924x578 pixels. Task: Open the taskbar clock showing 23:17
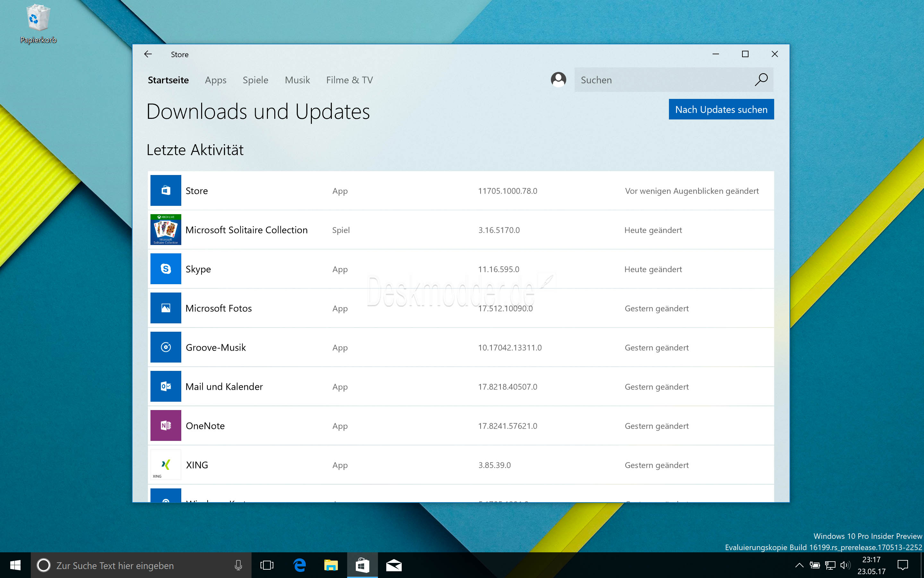point(871,565)
